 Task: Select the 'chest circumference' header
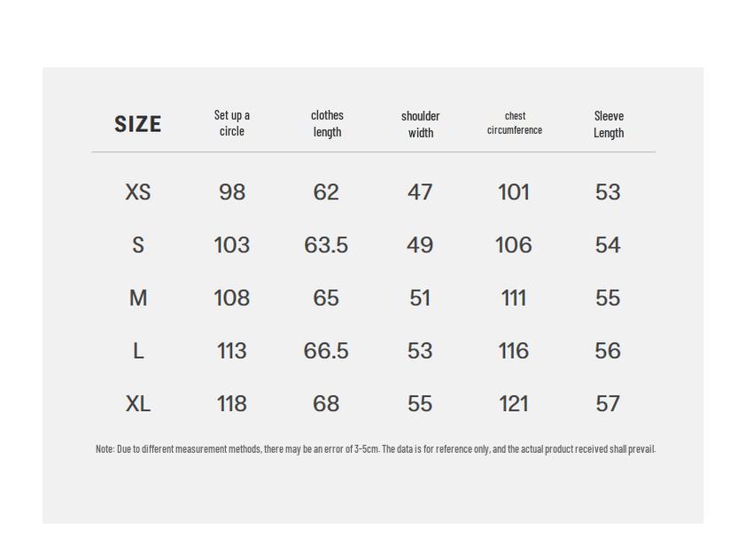pyautogui.click(x=515, y=123)
